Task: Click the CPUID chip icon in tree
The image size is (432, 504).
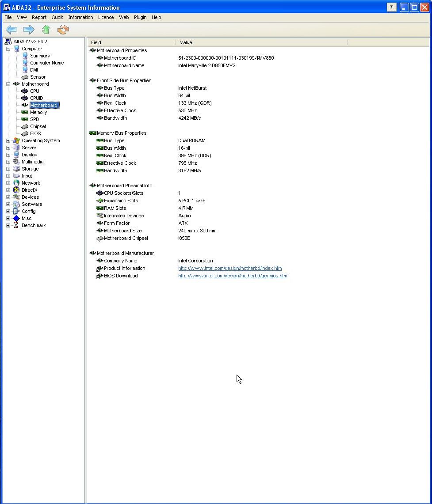Action: point(25,98)
